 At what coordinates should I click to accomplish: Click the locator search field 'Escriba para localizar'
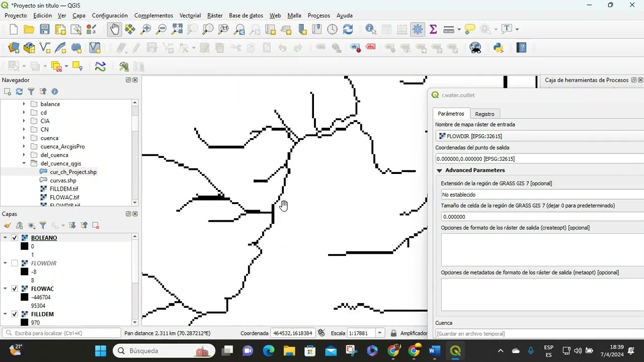point(60,333)
